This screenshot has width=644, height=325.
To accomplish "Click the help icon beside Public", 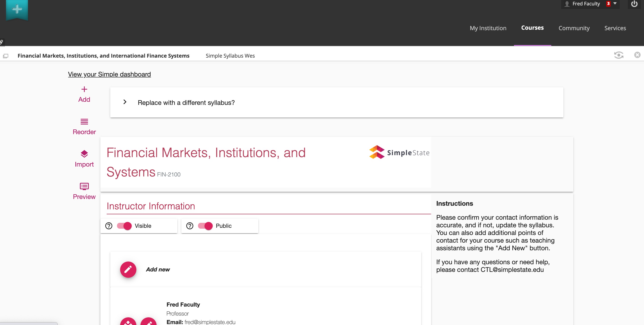I will tap(190, 226).
